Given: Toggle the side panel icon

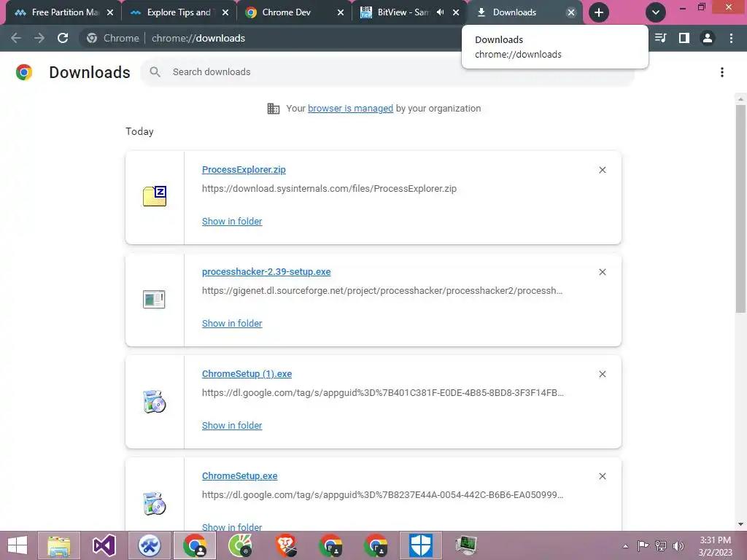Looking at the screenshot, I should 684,38.
